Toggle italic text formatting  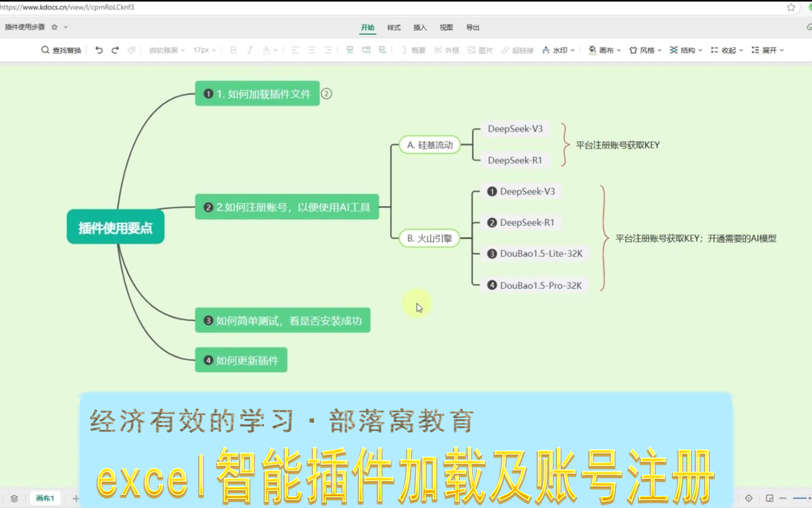(250, 50)
